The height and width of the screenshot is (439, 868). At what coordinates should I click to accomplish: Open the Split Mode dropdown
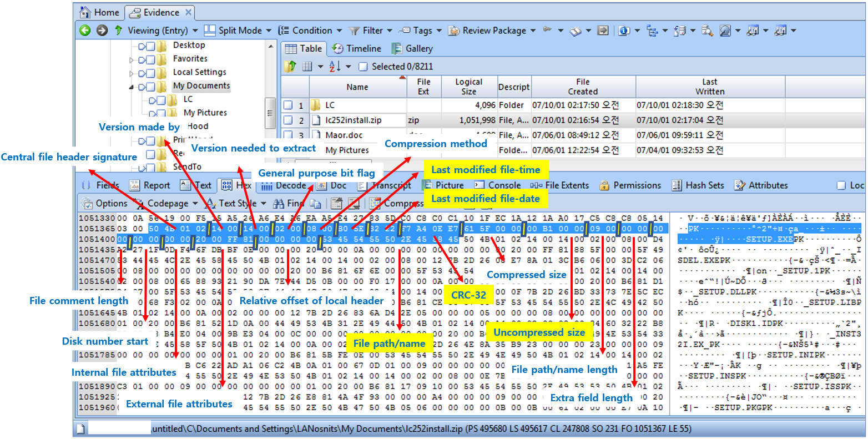tap(238, 31)
